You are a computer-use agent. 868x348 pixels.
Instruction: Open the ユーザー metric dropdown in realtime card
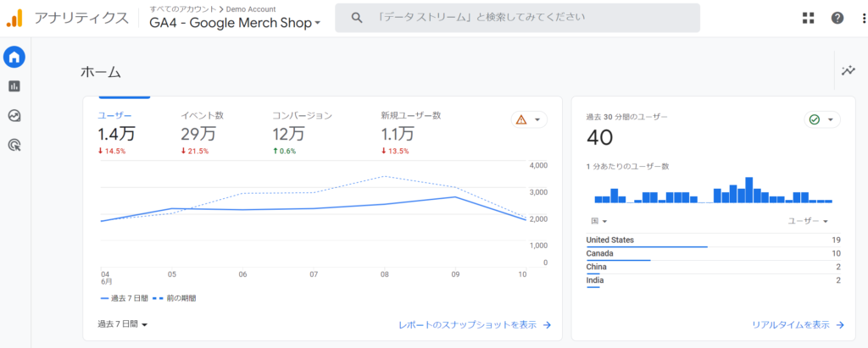[x=808, y=221]
